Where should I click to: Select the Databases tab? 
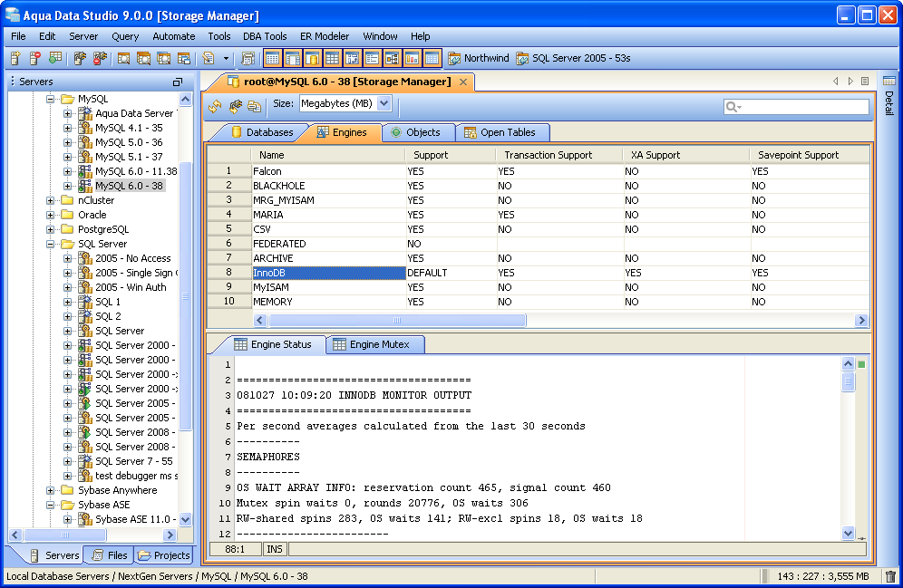pos(268,132)
